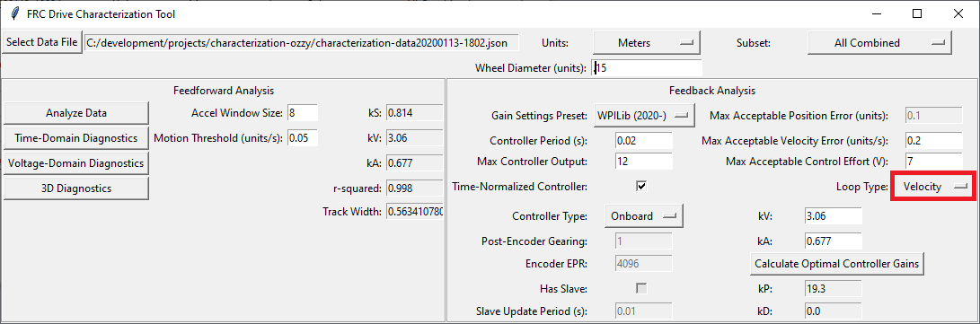This screenshot has width=980, height=324.
Task: Select the kS value 0.814
Action: [x=415, y=113]
